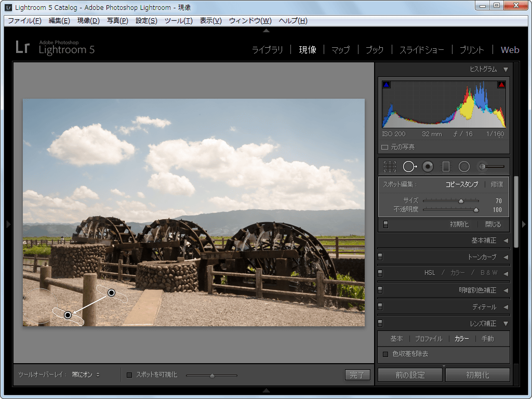The height and width of the screenshot is (399, 532).
Task: Collapse the レンズ補正 panel
Action: coord(506,324)
